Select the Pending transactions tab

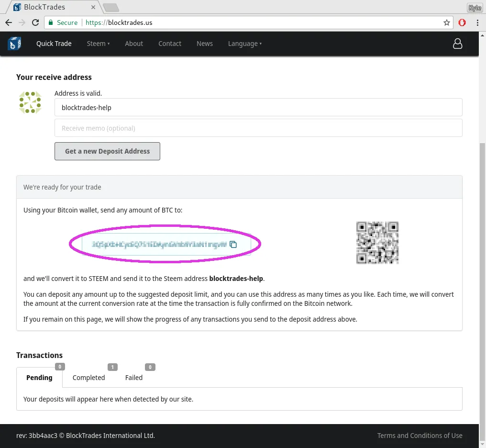(x=39, y=378)
